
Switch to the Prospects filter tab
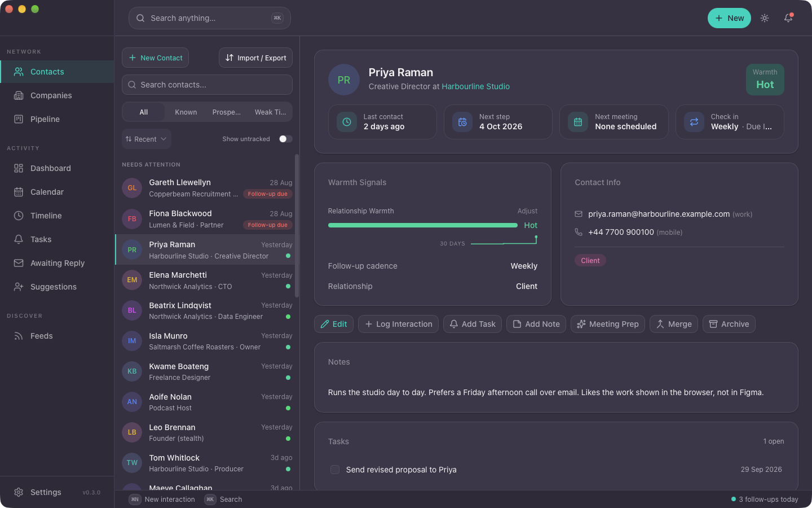point(227,112)
